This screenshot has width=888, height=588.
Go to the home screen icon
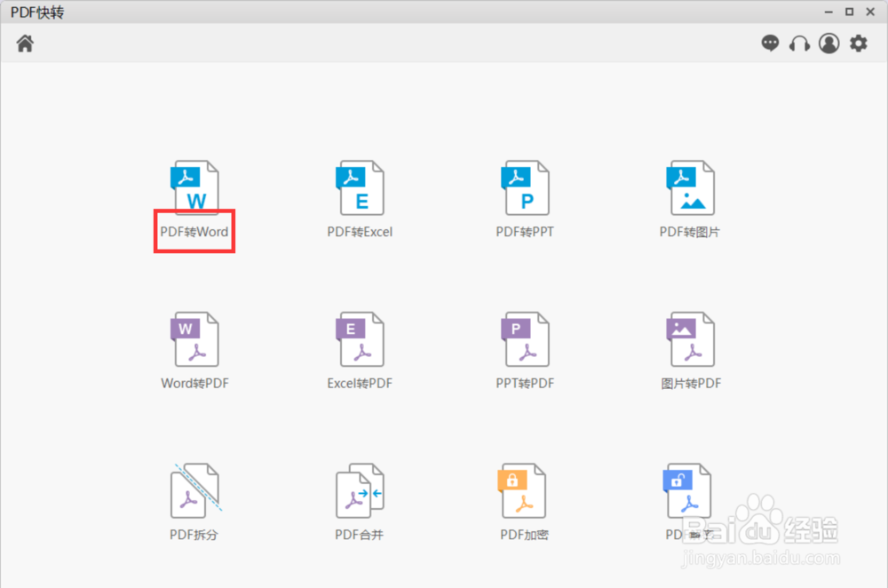click(25, 43)
